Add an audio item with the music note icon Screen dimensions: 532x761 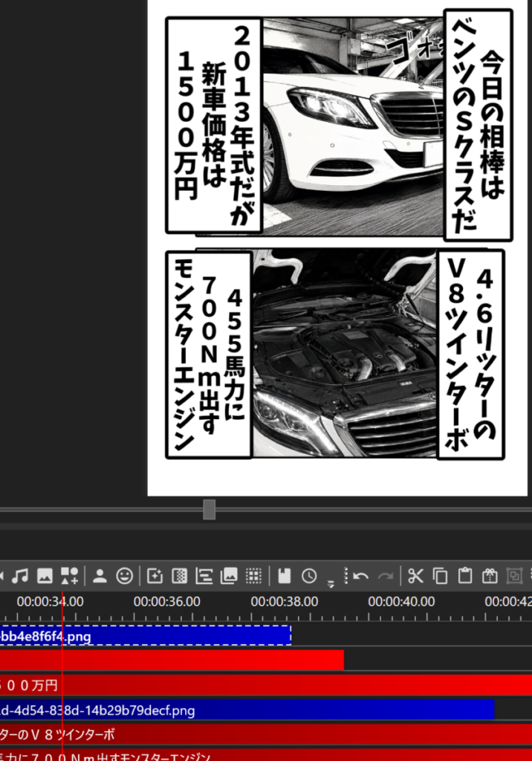20,576
